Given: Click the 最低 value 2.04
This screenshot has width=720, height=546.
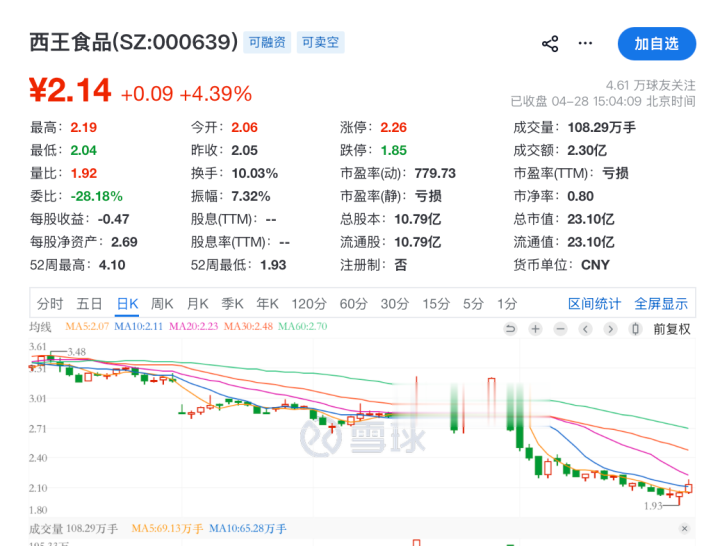Looking at the screenshot, I should click(84, 150).
